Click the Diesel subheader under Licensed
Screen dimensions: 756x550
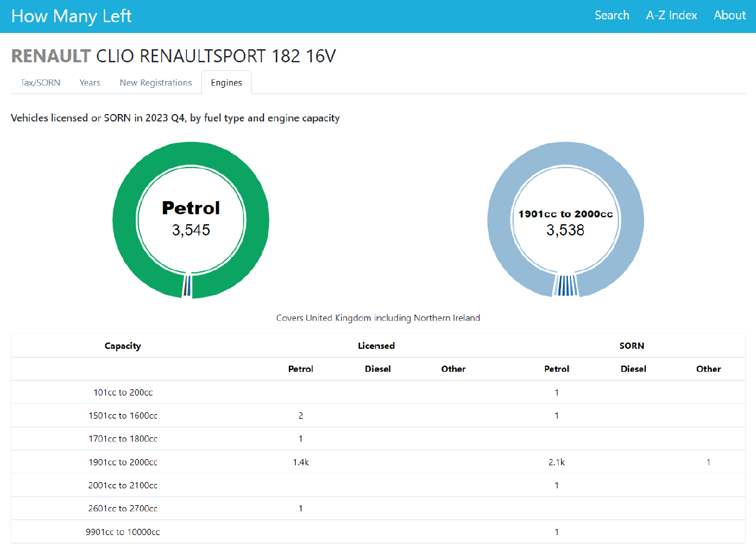[x=378, y=369]
